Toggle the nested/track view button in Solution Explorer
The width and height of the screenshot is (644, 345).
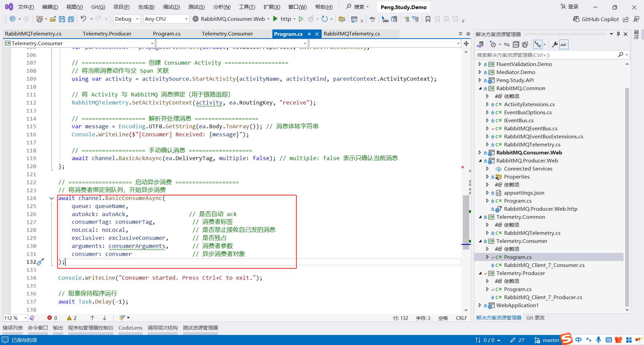(538, 45)
